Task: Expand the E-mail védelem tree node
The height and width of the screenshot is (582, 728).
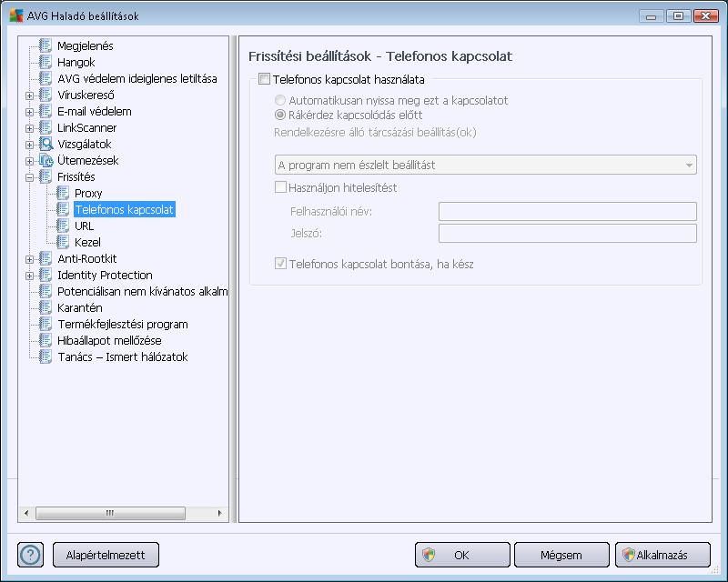Action: [x=30, y=112]
